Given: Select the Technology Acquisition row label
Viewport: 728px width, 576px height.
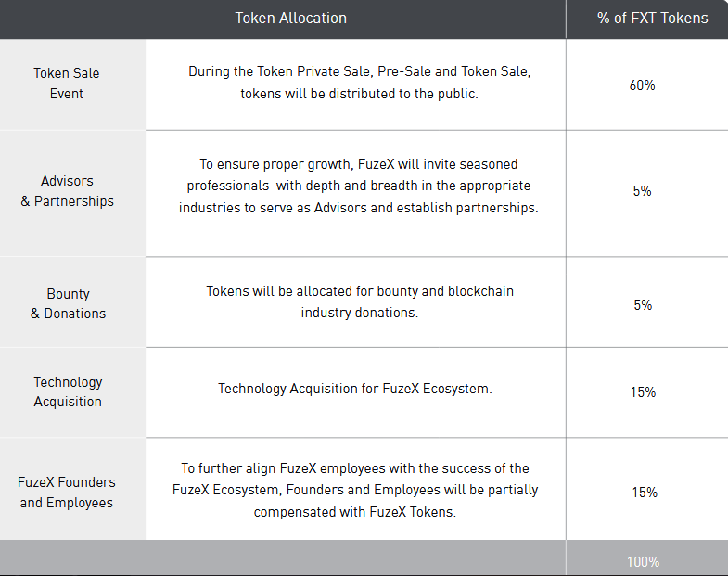Looking at the screenshot, I should point(68,391).
